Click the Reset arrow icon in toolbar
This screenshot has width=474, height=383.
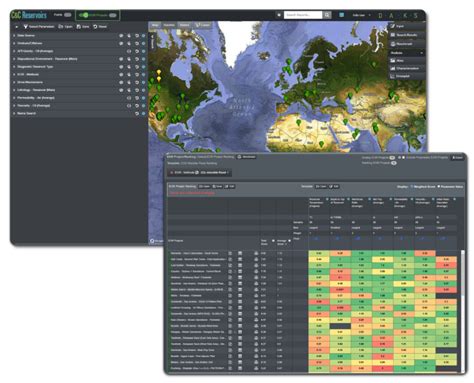pos(95,26)
